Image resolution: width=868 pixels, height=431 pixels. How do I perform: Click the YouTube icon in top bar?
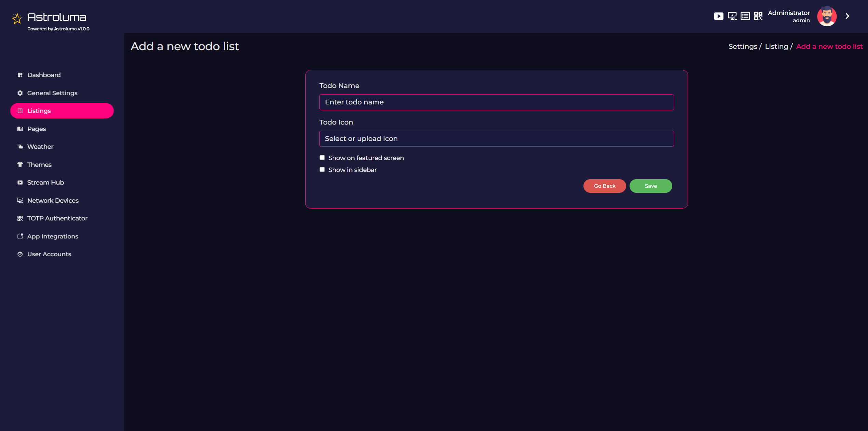click(x=719, y=16)
